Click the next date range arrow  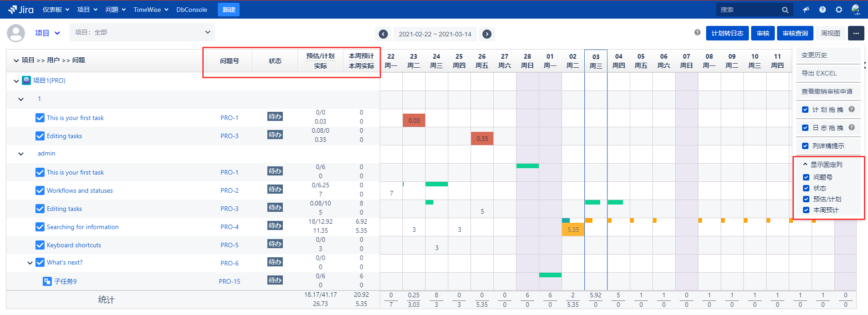click(487, 34)
